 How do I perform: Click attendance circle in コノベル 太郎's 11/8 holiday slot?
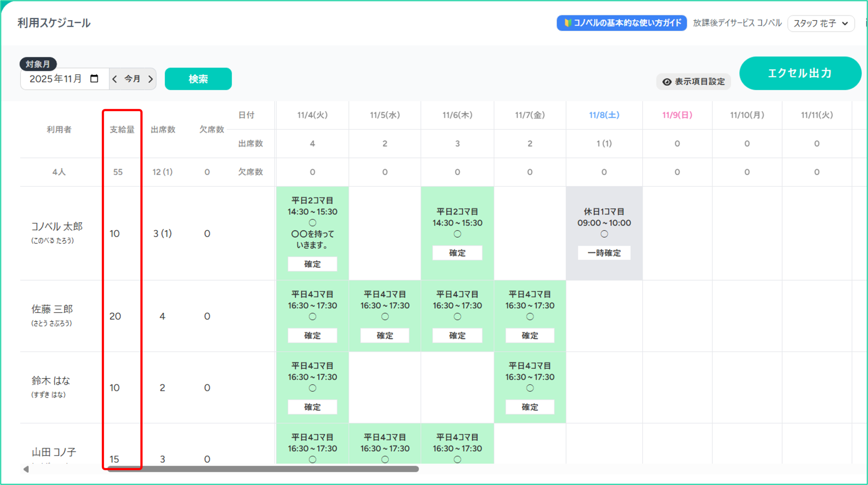[604, 234]
